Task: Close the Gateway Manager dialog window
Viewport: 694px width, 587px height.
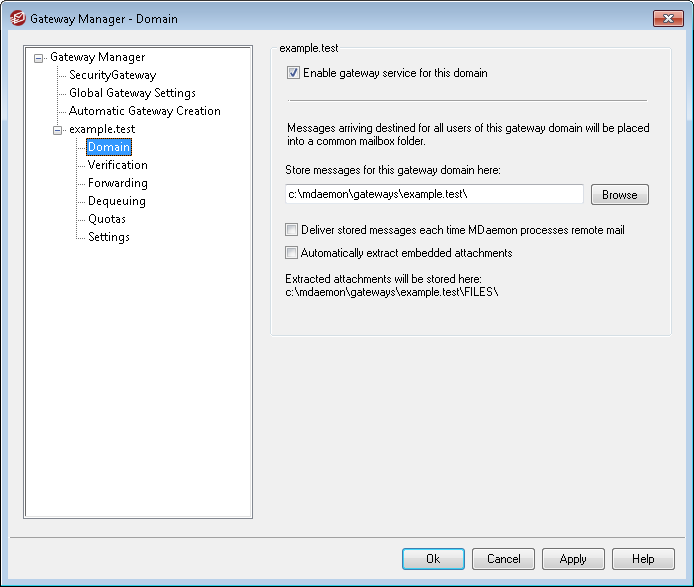Action: pyautogui.click(x=667, y=18)
